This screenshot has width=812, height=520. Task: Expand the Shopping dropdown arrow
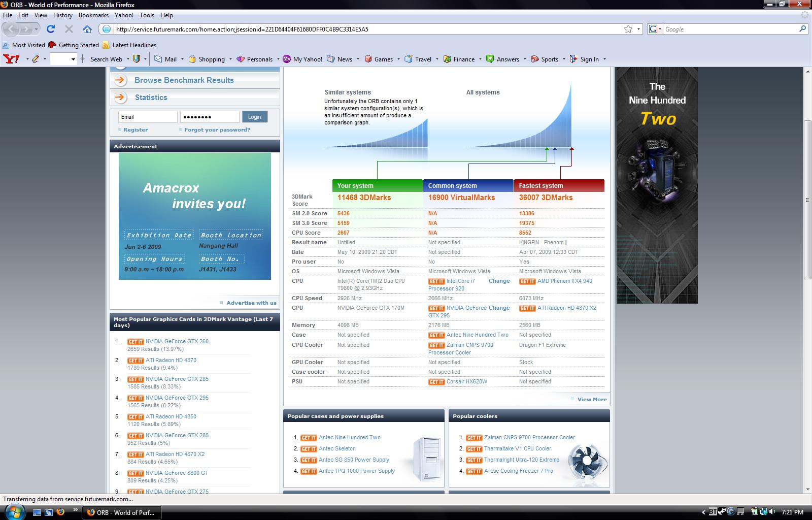tap(230, 59)
